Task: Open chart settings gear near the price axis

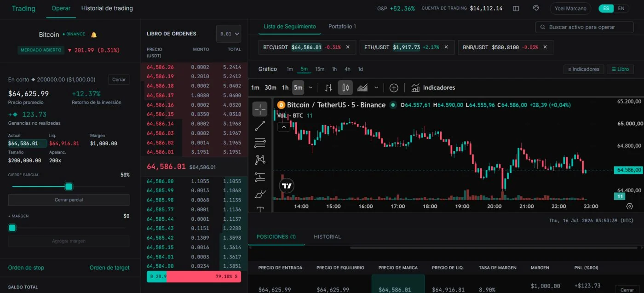Action: tap(630, 206)
